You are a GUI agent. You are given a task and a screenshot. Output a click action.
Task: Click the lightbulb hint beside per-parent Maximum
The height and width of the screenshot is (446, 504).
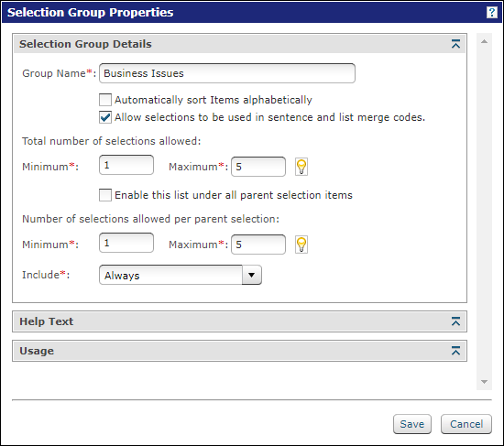pos(301,245)
